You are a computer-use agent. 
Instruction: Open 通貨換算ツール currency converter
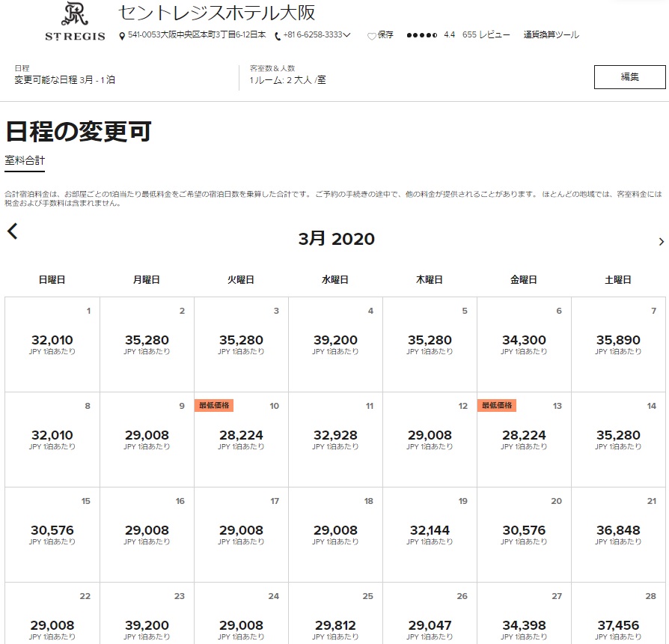coord(552,34)
